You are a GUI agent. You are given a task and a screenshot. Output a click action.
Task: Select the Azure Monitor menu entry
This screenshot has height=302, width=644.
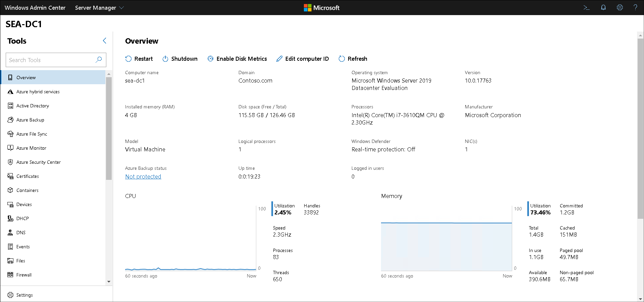(x=31, y=148)
